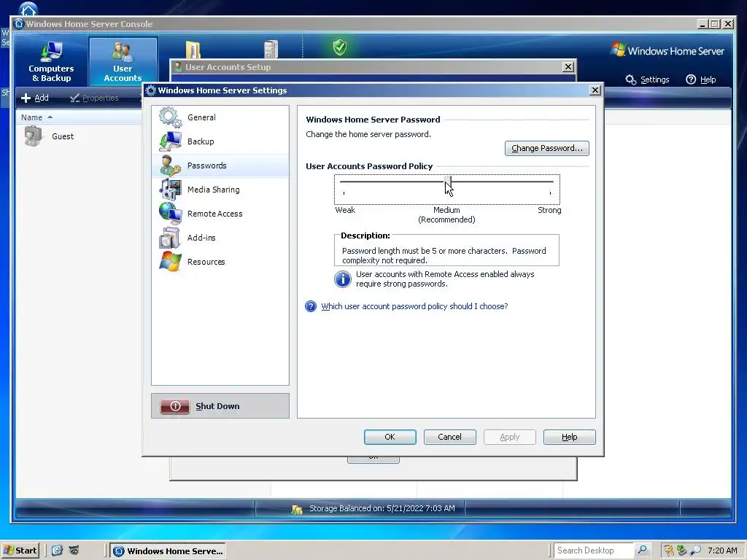Click the system tray magnifier icon

tap(695, 551)
